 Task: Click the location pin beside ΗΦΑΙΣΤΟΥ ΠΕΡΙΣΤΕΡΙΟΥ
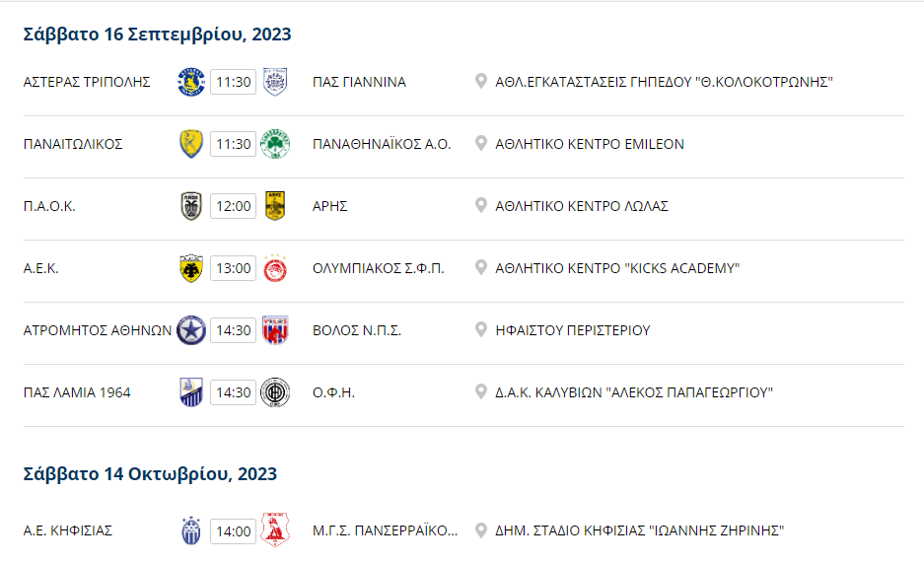481,330
